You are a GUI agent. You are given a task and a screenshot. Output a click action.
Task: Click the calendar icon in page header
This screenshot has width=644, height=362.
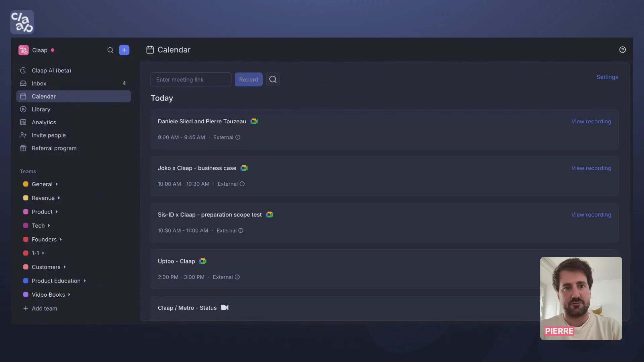(150, 50)
